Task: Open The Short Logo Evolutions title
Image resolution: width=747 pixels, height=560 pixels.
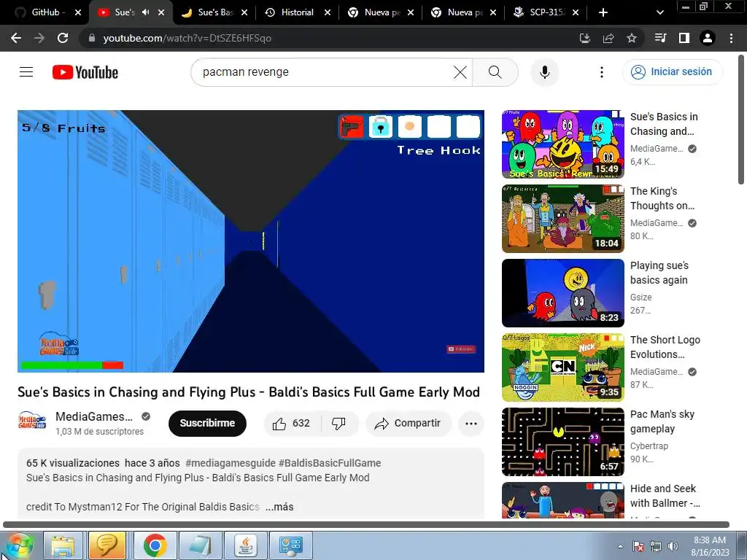Action: click(x=665, y=347)
